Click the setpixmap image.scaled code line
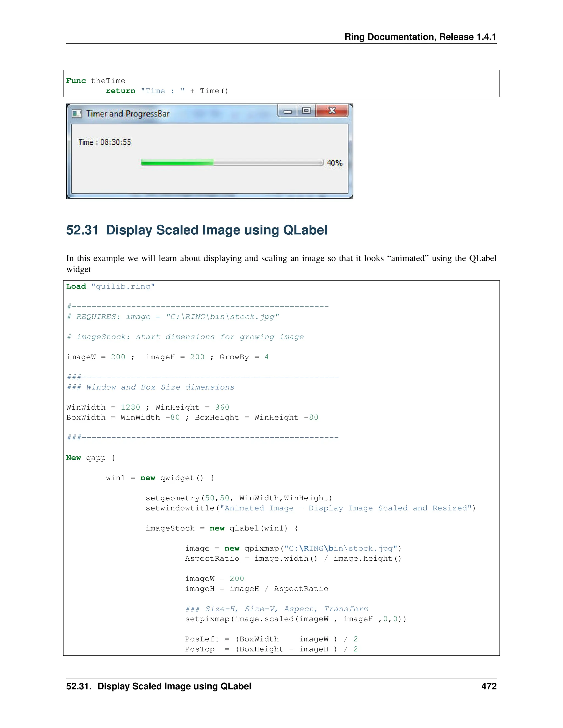Screen dimensions: 563x728 (296, 619)
